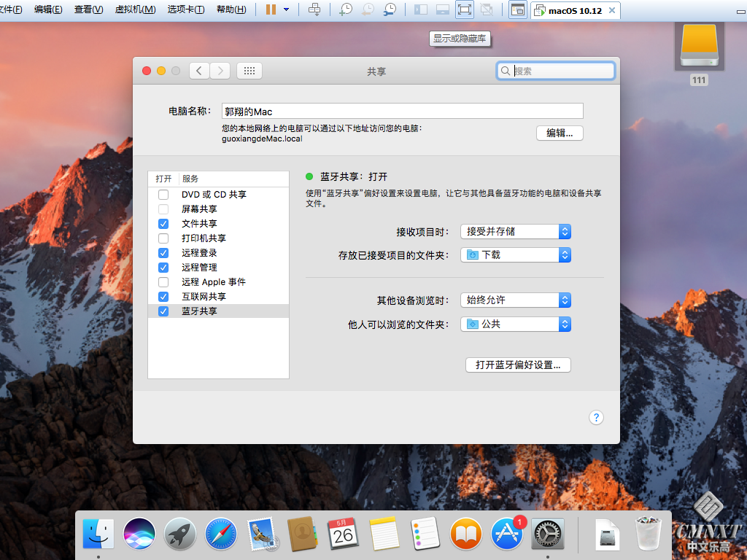Uncheck the 文件共享 service checkbox
Screen dimensions: 747x560
(163, 224)
